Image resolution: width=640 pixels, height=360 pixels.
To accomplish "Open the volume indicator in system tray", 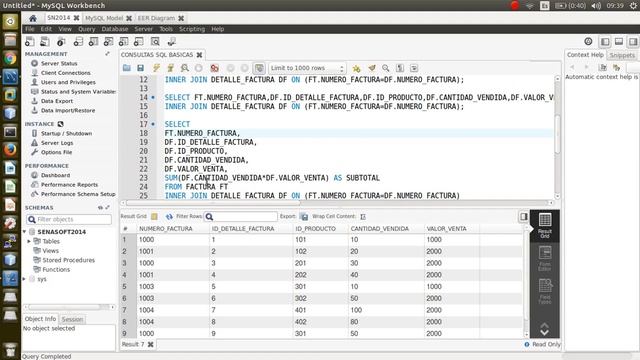I will pos(596,6).
